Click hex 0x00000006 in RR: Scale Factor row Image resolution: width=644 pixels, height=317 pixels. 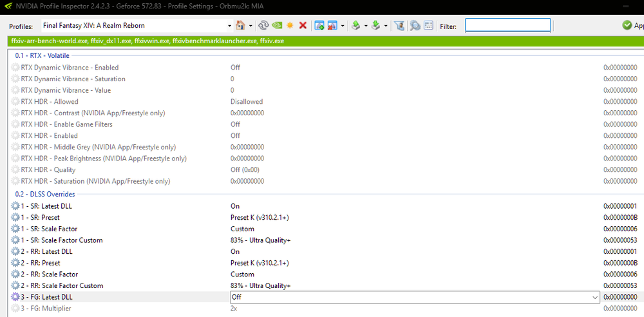[x=620, y=274]
